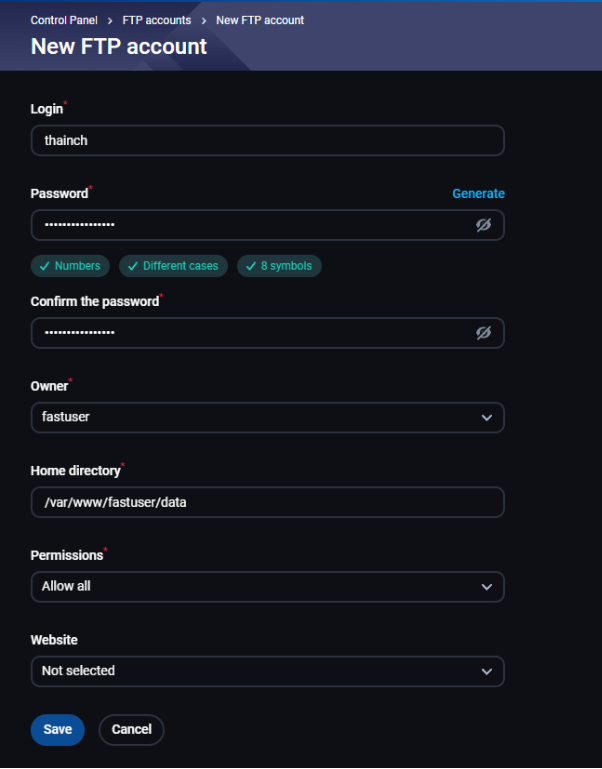Click the Confirm the password field
Viewport: 602px width, 769px height.
(x=250, y=333)
